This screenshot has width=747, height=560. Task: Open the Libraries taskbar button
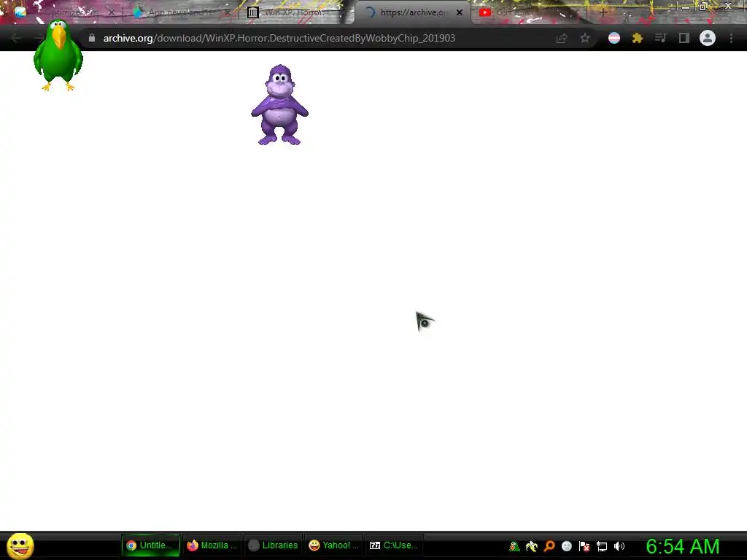[273, 545]
